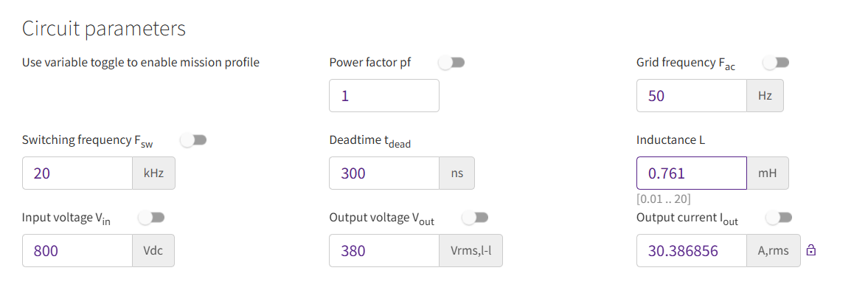Click the Switching frequency field showing 20
Viewport: 868px width, 293px height.
(77, 173)
